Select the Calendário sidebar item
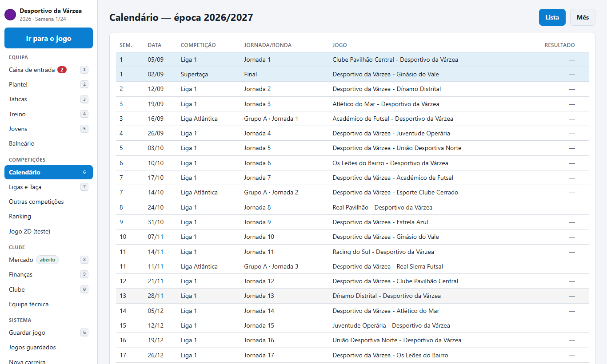Image resolution: width=607 pixels, height=364 pixels. [48, 172]
